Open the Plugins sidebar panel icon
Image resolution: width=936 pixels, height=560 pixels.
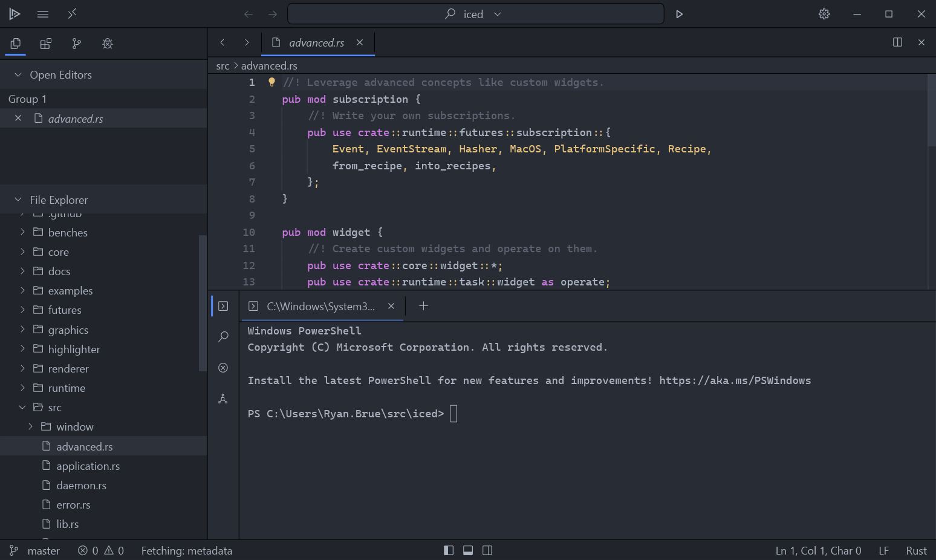click(x=46, y=44)
